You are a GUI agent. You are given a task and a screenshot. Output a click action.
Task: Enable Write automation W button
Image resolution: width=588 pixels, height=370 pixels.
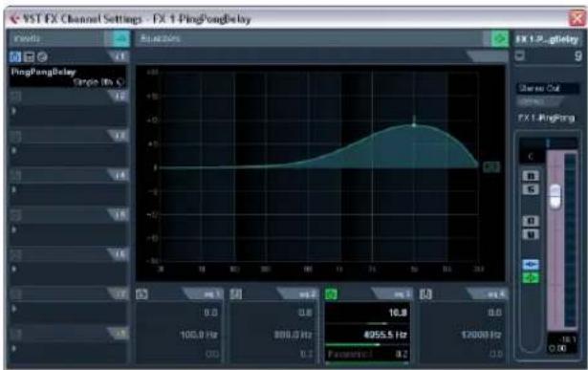(531, 234)
